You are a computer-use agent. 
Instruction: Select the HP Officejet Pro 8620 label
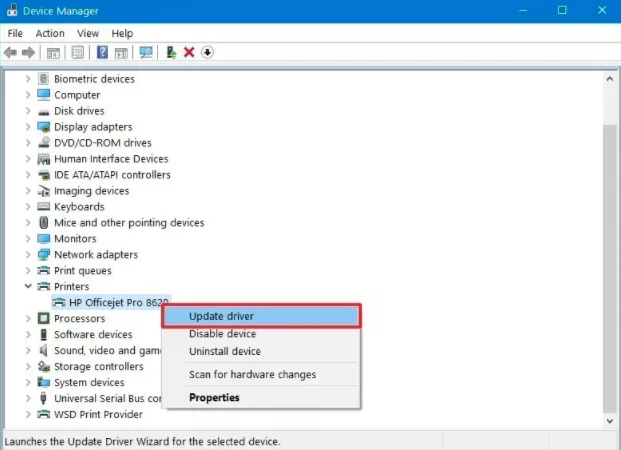point(119,302)
